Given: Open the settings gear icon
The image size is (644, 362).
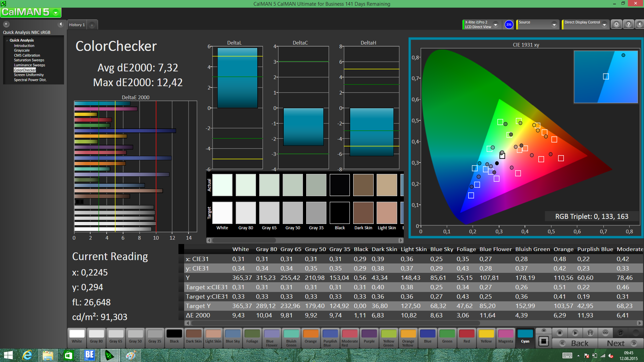Looking at the screenshot, I should coord(616,24).
